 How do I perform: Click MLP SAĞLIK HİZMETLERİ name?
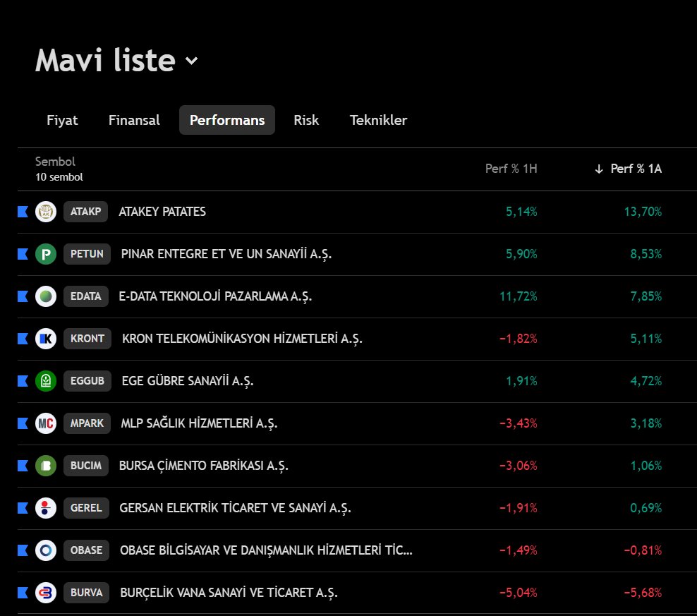tap(199, 423)
